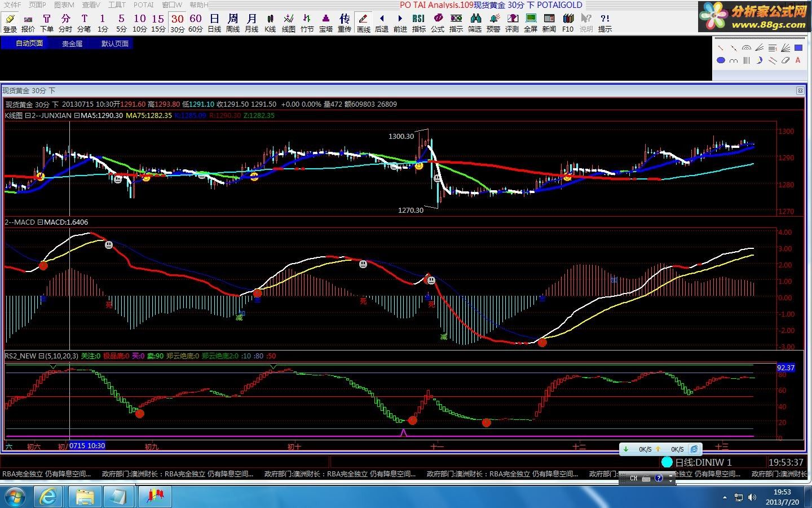Open the 新闻 news icon

pos(549,23)
